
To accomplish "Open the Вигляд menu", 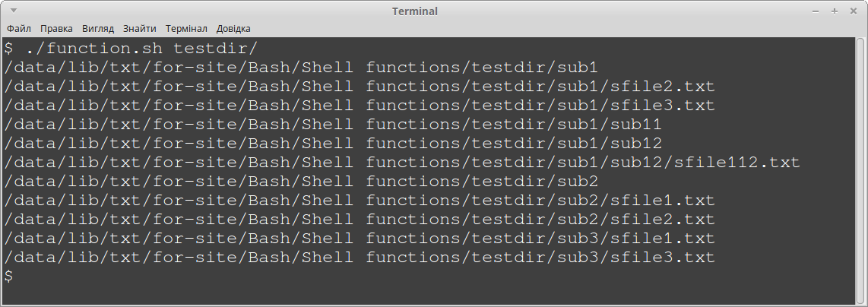I will [x=98, y=28].
